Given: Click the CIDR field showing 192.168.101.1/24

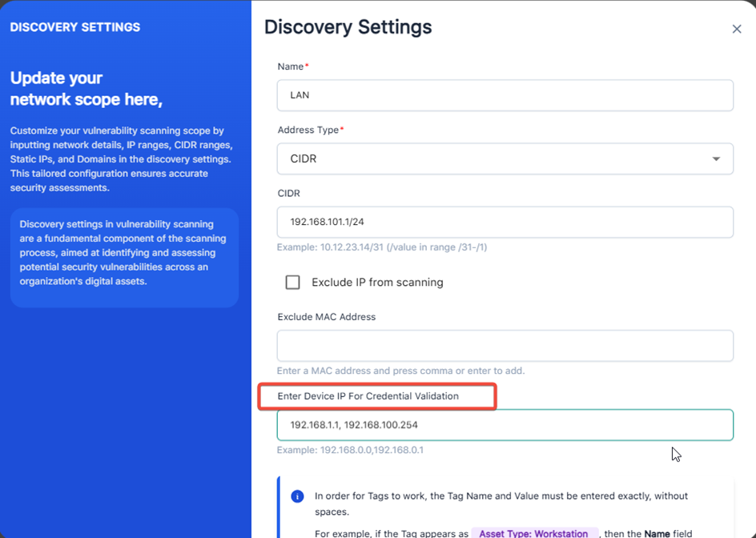Looking at the screenshot, I should [505, 222].
